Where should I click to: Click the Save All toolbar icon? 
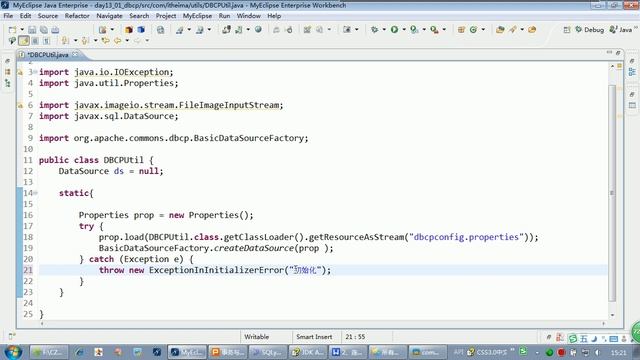[x=44, y=30]
